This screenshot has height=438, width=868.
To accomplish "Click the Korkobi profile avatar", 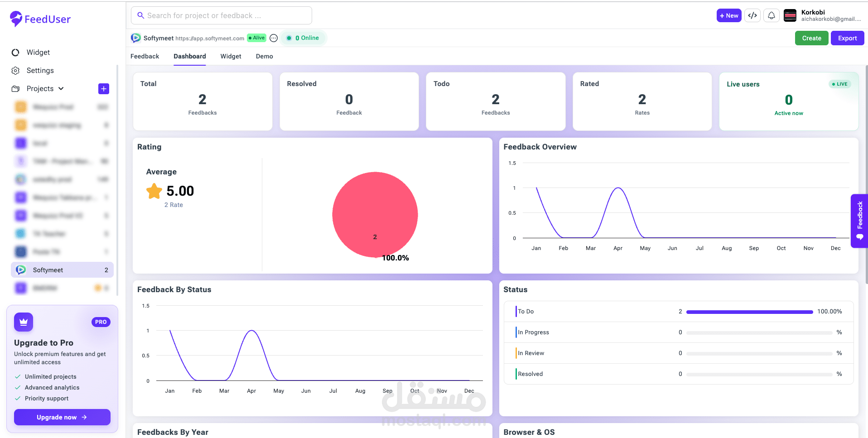I will (790, 15).
